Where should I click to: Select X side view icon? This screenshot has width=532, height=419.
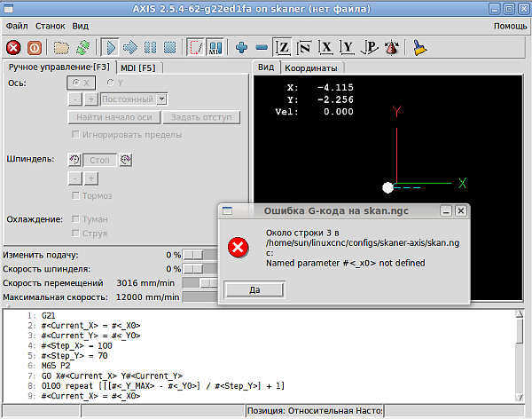point(325,48)
